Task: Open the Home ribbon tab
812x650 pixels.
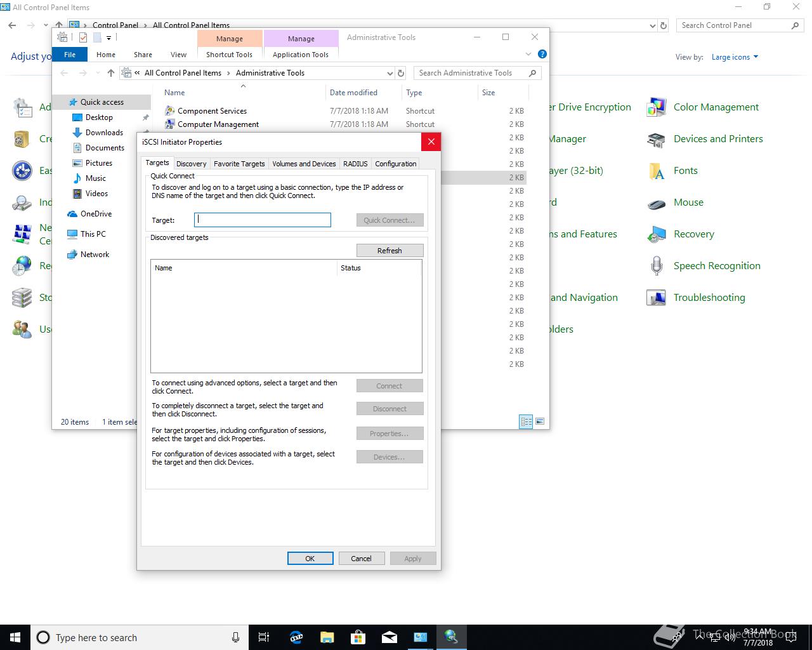Action: 106,55
